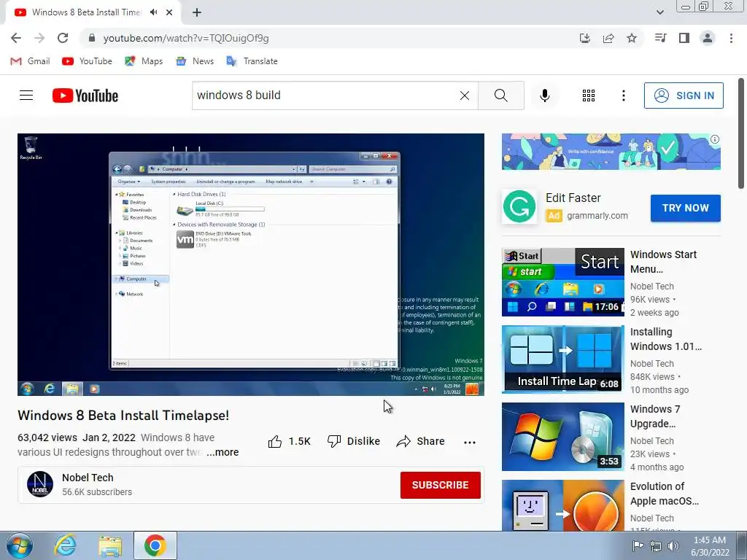The height and width of the screenshot is (560, 747).
Task: Open the Gmail bookmark
Action: pyautogui.click(x=30, y=61)
